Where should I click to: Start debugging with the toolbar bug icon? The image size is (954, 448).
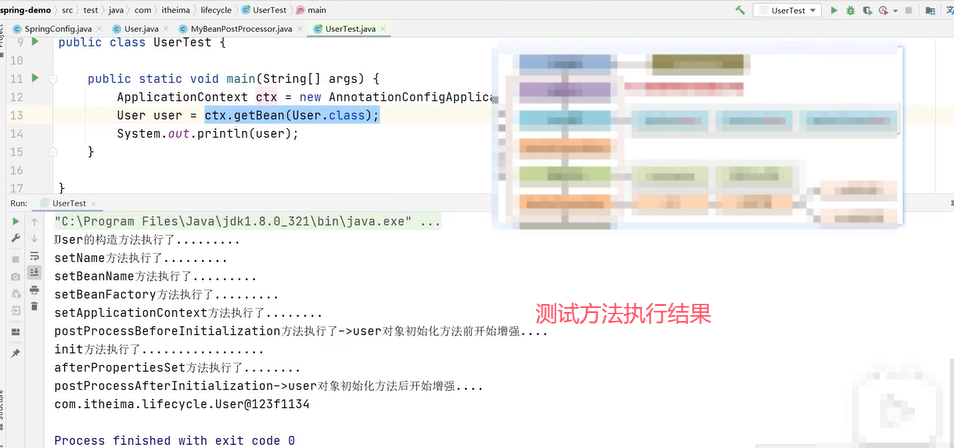coord(851,10)
